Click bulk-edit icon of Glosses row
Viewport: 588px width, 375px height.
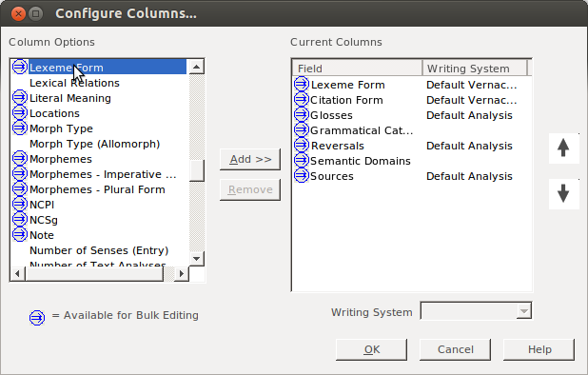coord(301,115)
